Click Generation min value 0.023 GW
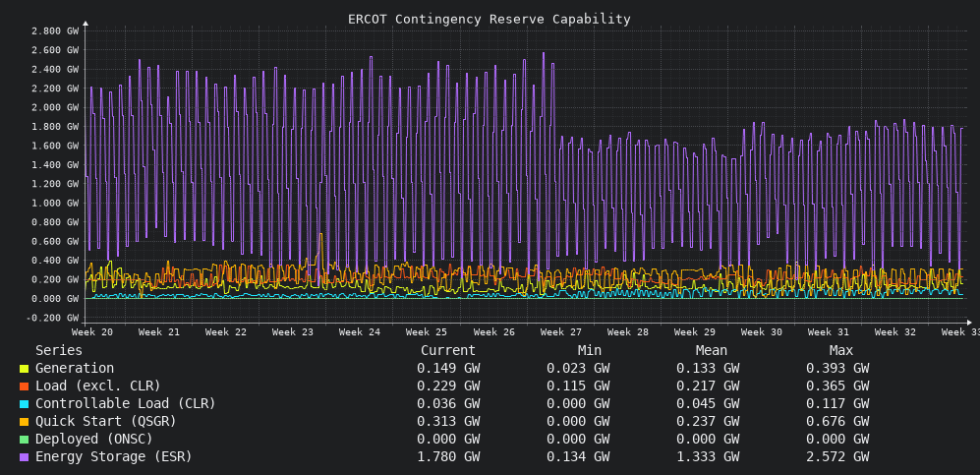This screenshot has width=980, height=475. tap(578, 368)
